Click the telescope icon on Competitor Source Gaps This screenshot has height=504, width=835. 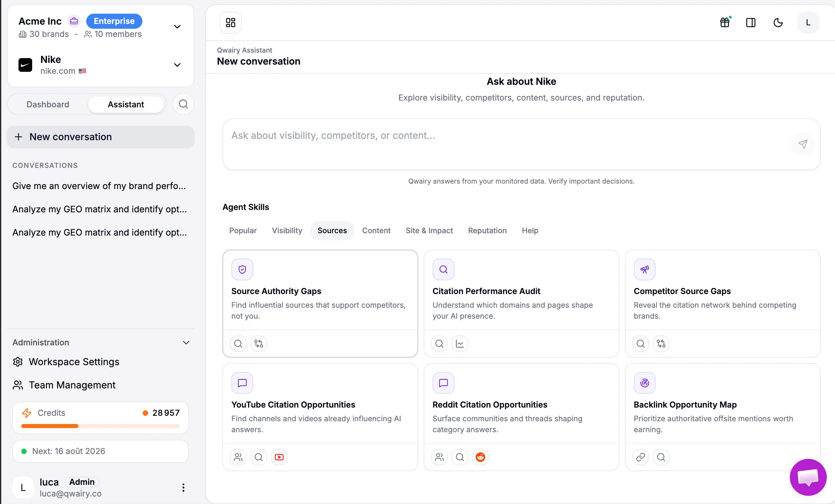(x=645, y=269)
